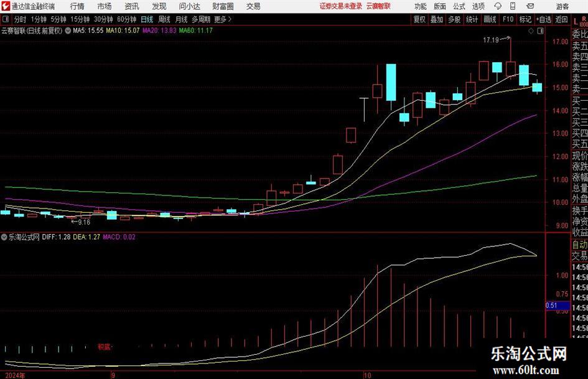
Task: Click the 复权 toolbar button
Action: (x=419, y=19)
